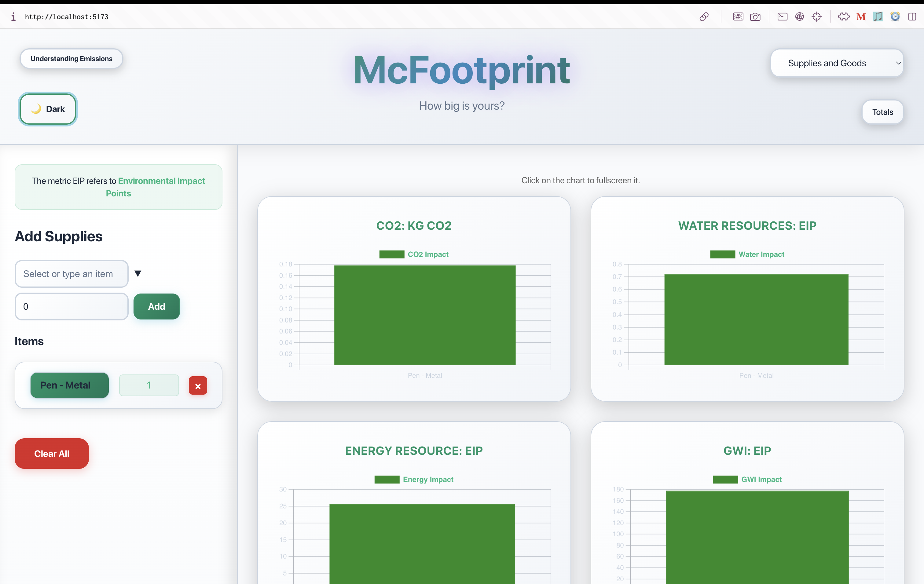Open the terminal console icon
This screenshot has width=924, height=584.
(x=782, y=16)
